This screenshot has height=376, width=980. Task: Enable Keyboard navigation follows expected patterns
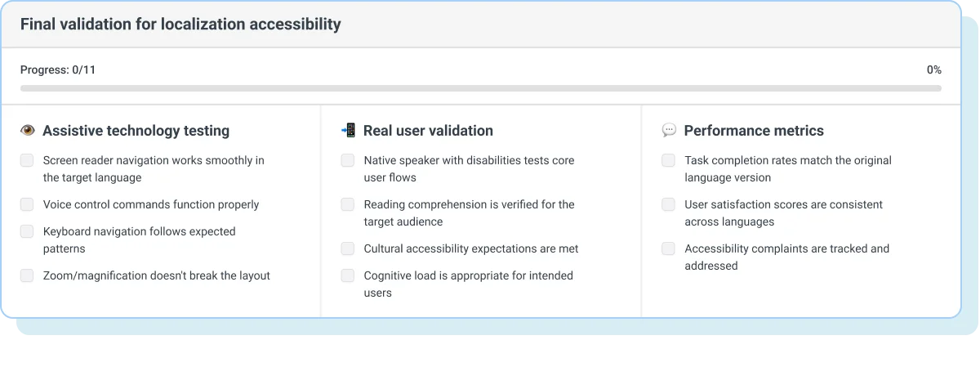(x=28, y=232)
